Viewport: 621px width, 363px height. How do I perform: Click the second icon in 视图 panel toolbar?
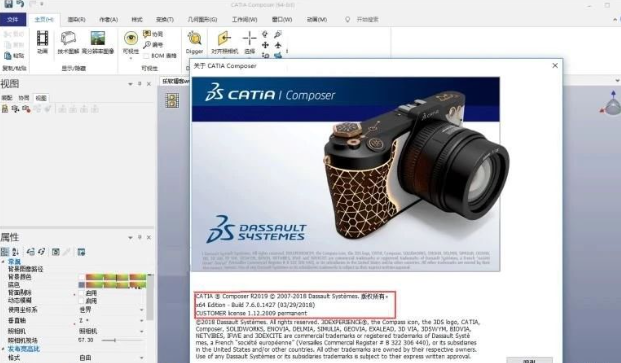click(x=15, y=109)
